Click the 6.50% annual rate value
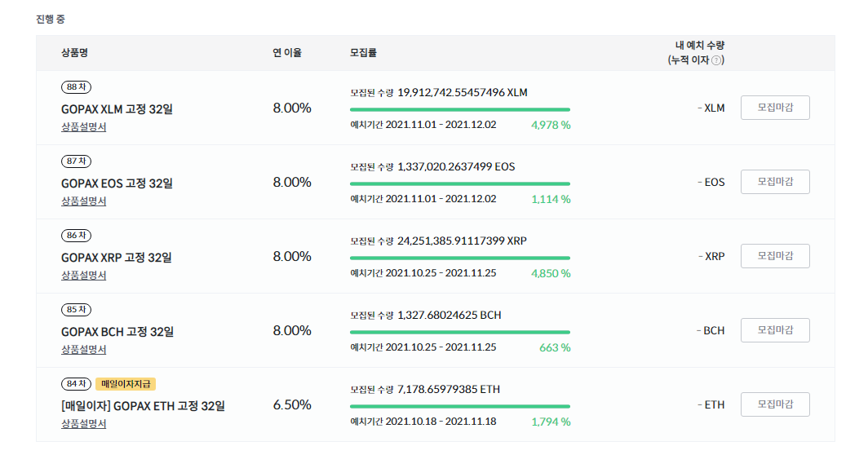The height and width of the screenshot is (455, 868). (x=292, y=404)
